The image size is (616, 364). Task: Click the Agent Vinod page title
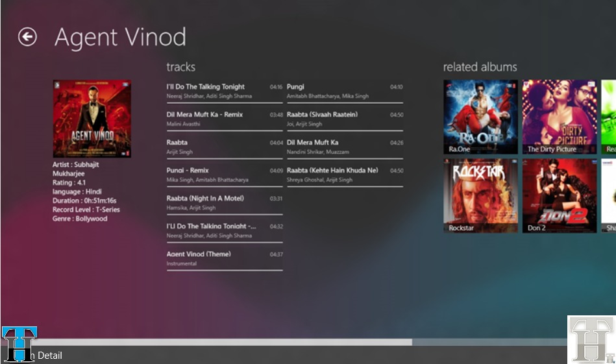(x=120, y=37)
